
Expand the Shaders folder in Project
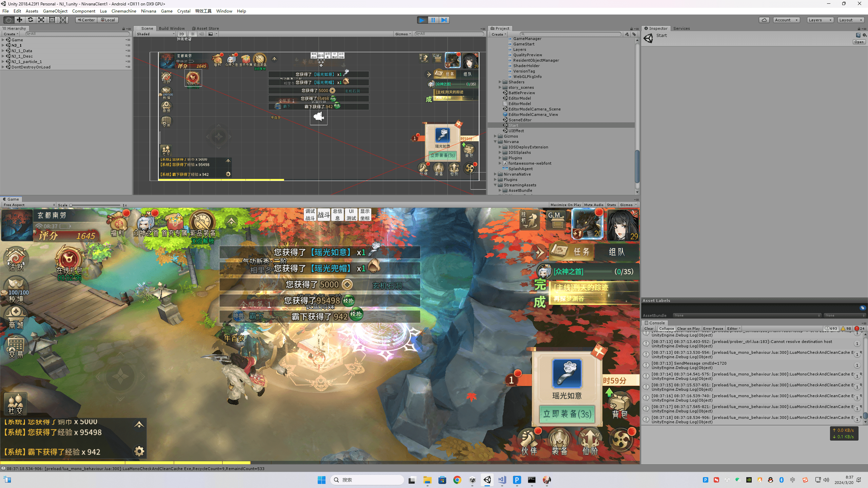coord(500,82)
